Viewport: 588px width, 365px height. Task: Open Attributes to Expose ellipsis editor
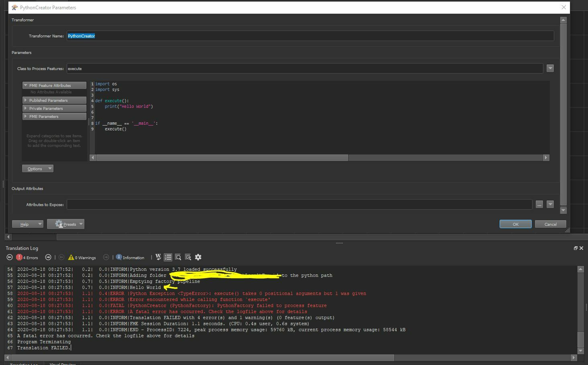click(x=539, y=204)
